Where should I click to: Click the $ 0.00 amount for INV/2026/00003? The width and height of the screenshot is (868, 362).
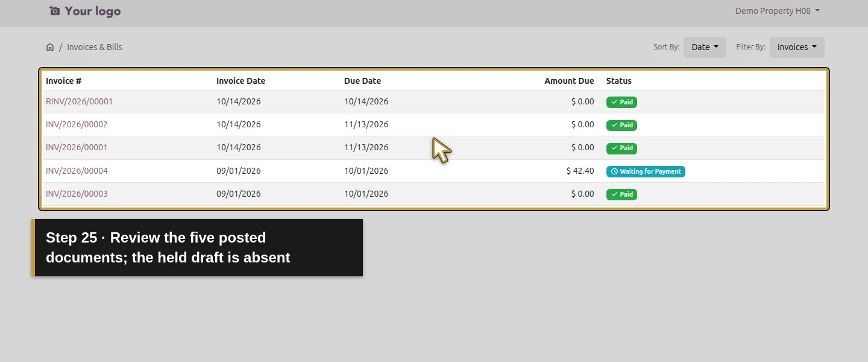coord(582,194)
